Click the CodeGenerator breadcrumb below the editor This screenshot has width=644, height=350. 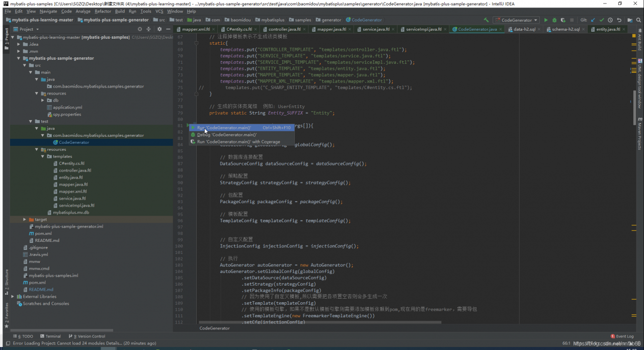(215, 328)
